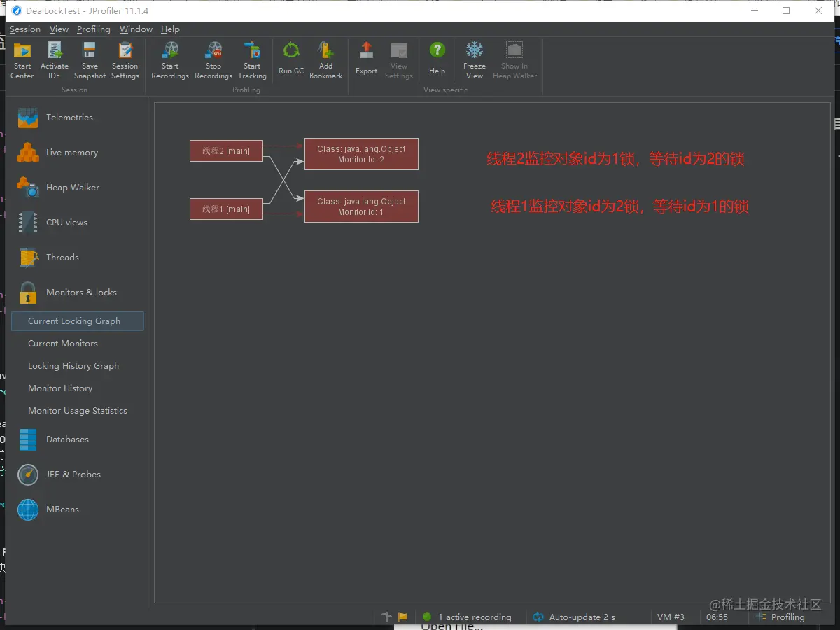Click the 1 active recording status

point(467,617)
